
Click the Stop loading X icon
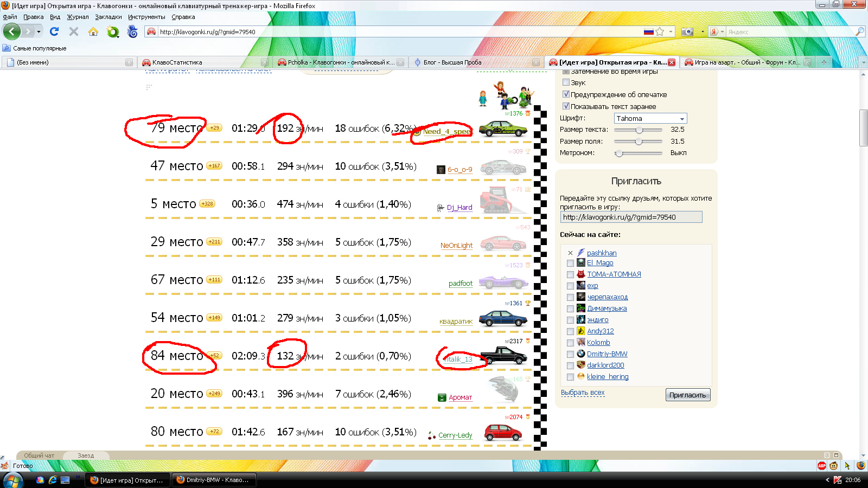coord(74,31)
